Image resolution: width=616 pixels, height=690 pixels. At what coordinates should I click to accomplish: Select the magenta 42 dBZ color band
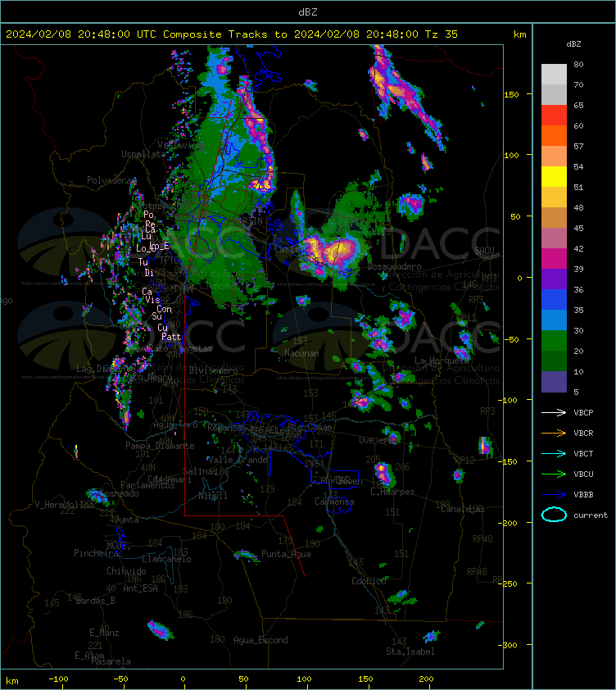tap(554, 258)
